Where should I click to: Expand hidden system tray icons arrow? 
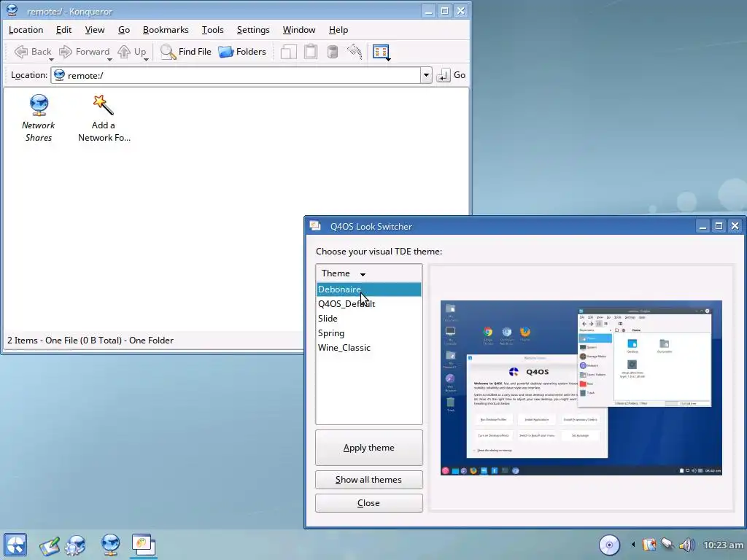pos(633,544)
